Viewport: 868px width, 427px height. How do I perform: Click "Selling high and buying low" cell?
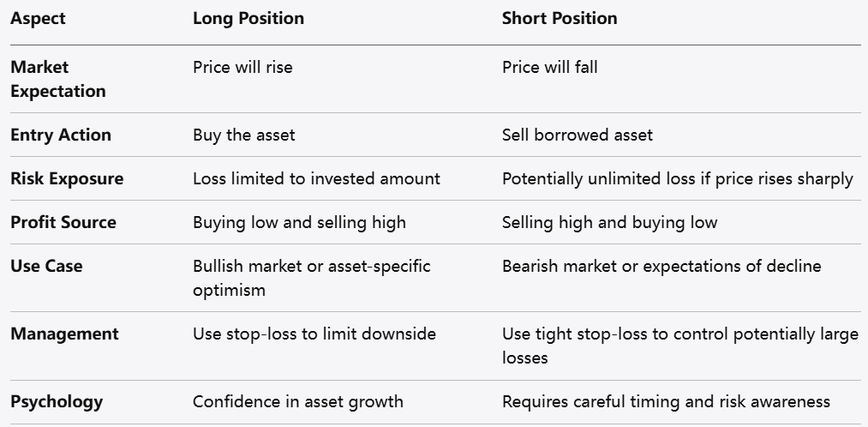pyautogui.click(x=609, y=222)
